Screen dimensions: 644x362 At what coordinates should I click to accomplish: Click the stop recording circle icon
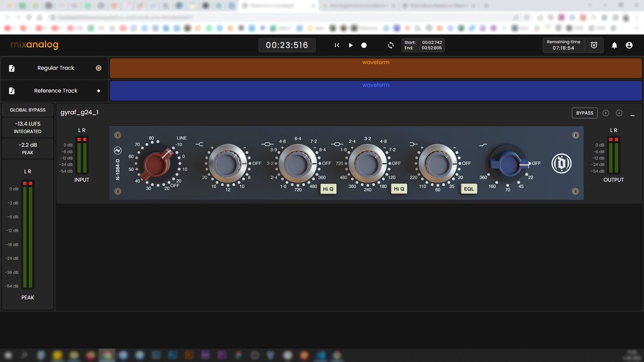[364, 45]
